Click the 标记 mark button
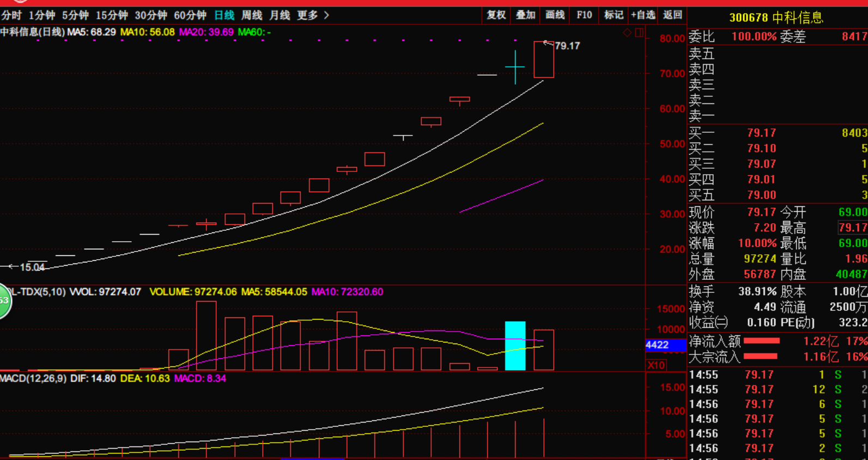Screen dimensions: 868x460 tap(614, 15)
